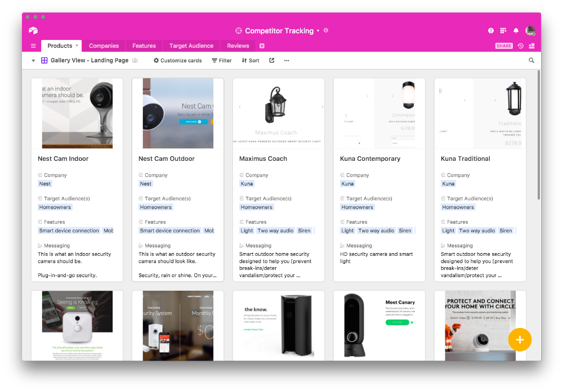Switch to the Target Audience tab
The width and height of the screenshot is (563, 392).
pos(191,46)
